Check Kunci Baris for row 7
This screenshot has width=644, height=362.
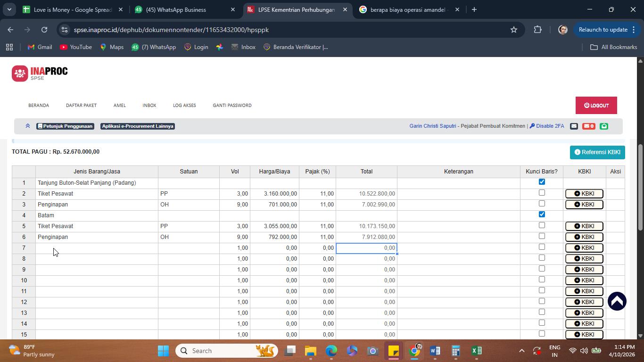pos(542,247)
